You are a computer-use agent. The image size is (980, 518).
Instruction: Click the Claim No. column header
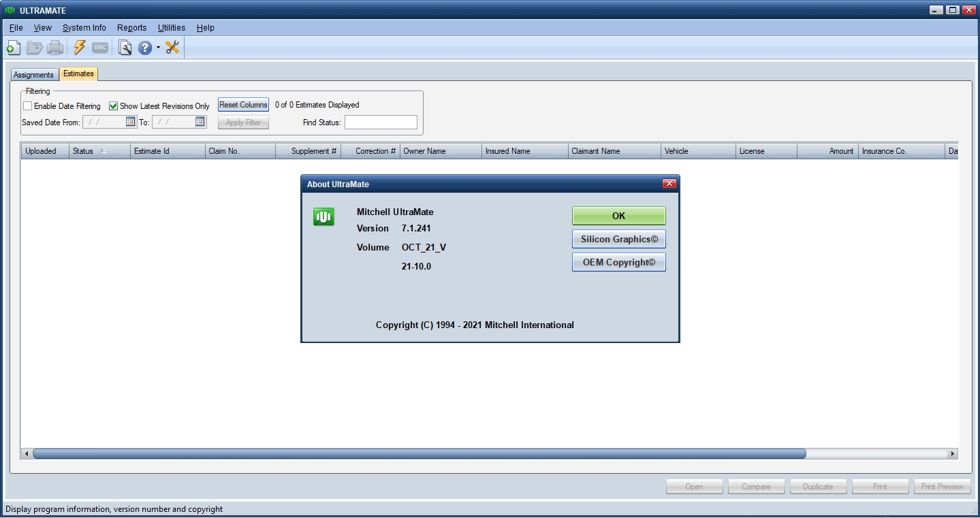240,151
